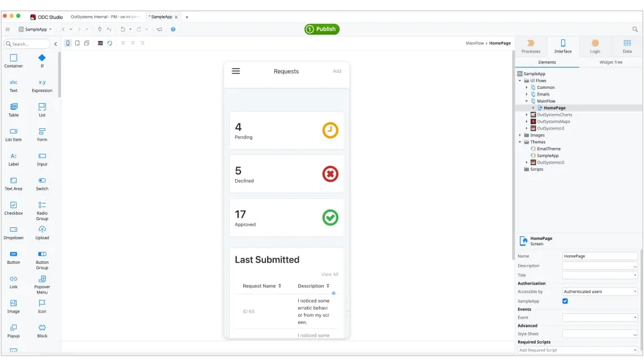Screen dimensions: 644x364
Task: Open the hamburger menu in app preview
Action: click(236, 71)
